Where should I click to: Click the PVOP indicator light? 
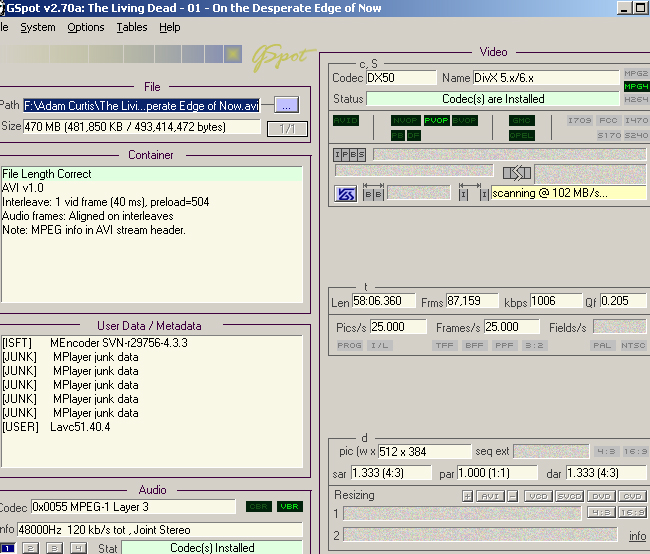pyautogui.click(x=436, y=120)
